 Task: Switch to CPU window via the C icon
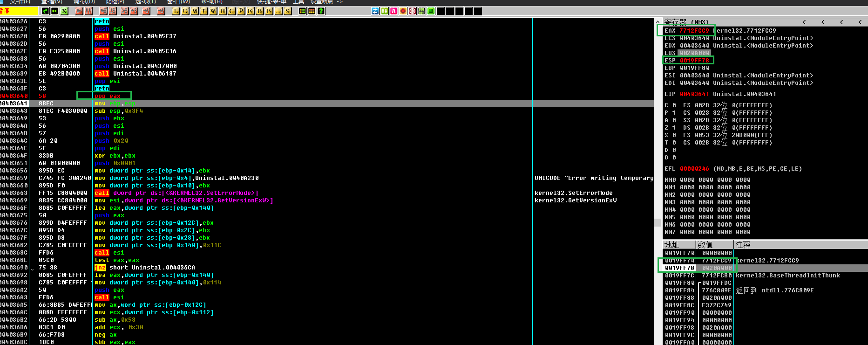231,11
